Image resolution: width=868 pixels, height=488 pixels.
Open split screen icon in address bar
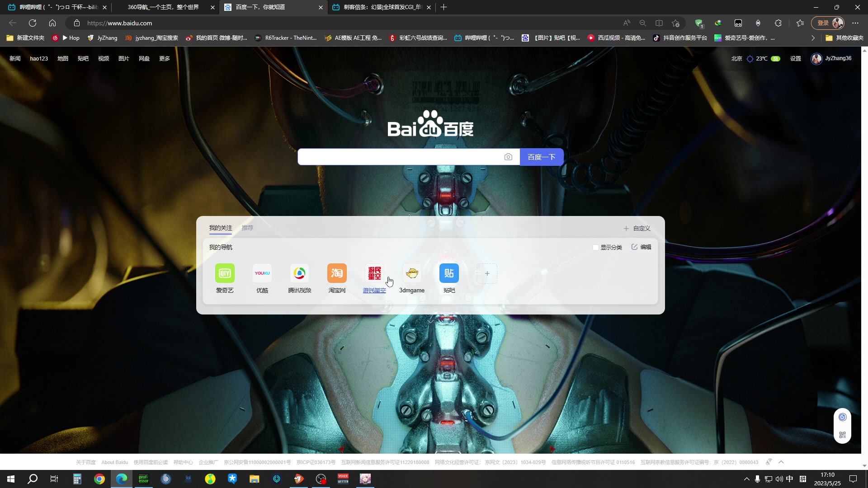[x=659, y=23]
